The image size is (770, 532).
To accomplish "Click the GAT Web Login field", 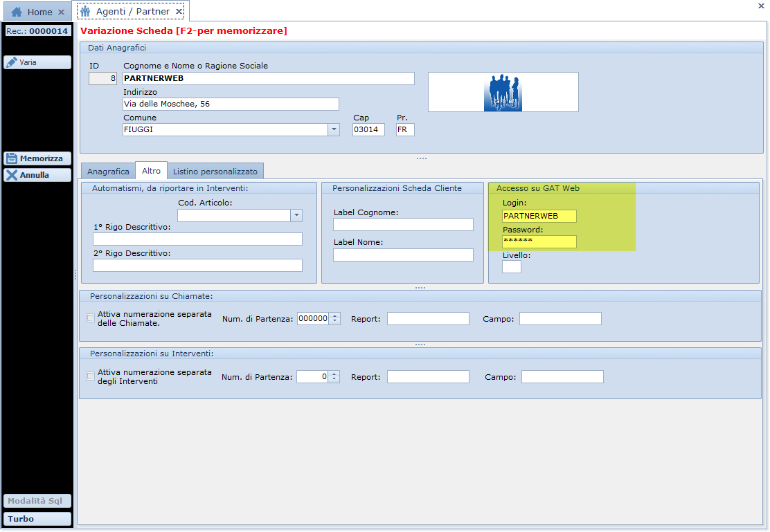I will click(539, 216).
